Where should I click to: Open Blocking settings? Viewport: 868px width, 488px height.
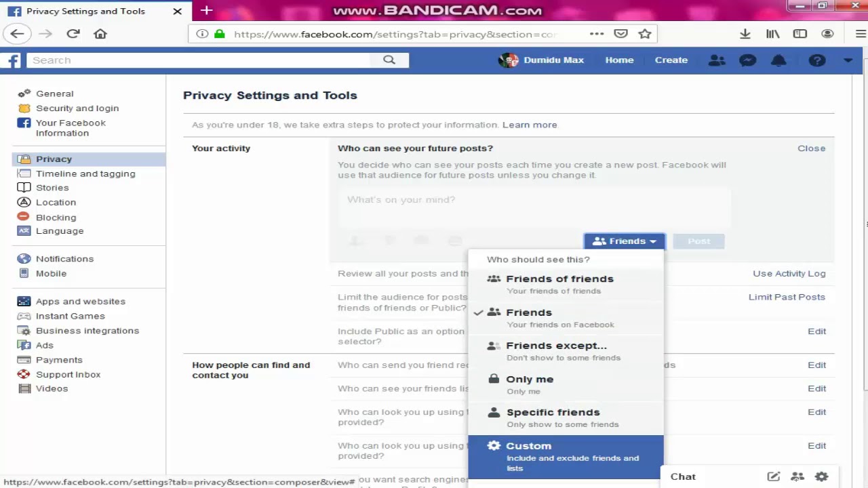click(x=56, y=217)
